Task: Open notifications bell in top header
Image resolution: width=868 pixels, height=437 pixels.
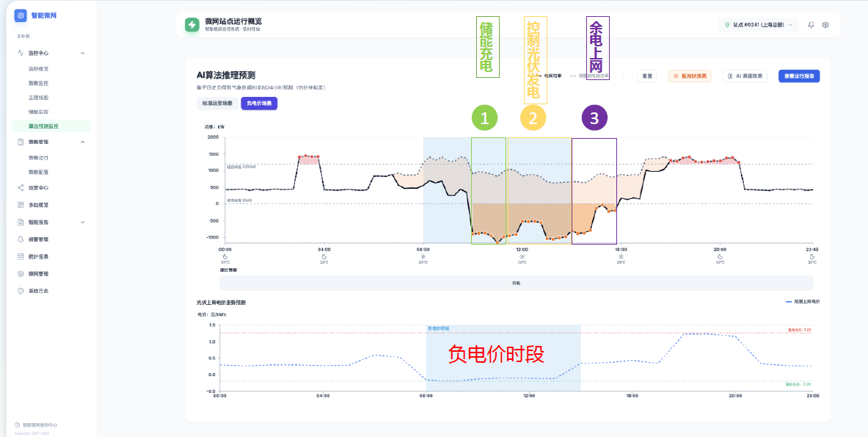Action: click(811, 25)
